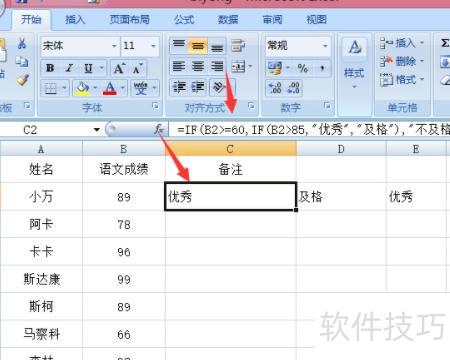Increase the cell indent
450x360 pixels.
(197, 87)
